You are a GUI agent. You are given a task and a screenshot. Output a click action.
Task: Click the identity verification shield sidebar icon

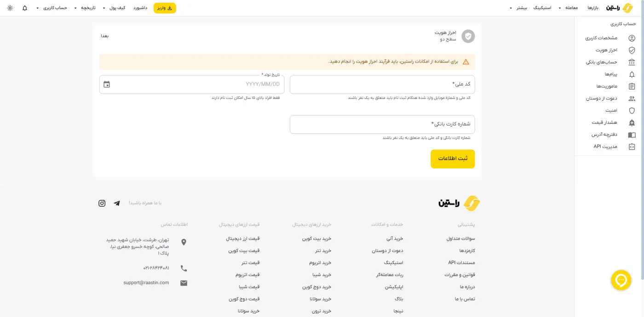pyautogui.click(x=632, y=50)
